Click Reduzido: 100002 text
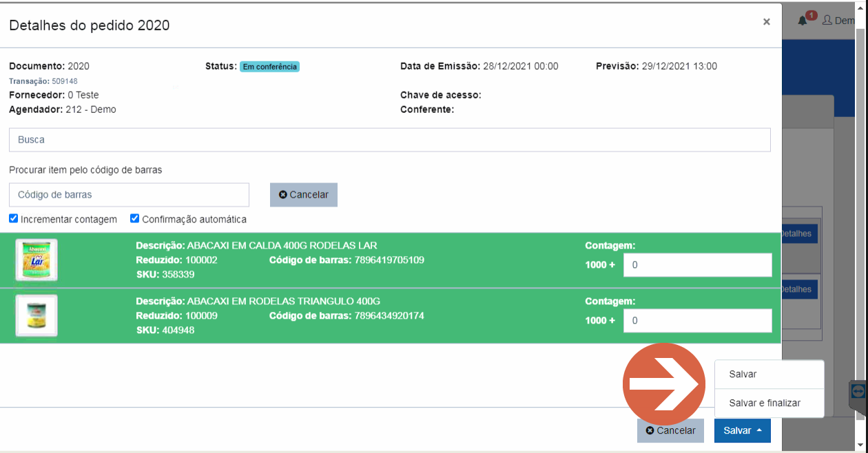 point(177,260)
